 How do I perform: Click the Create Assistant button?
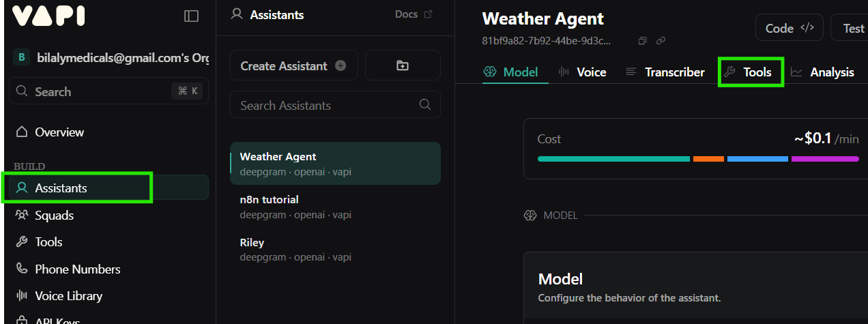[x=293, y=65]
